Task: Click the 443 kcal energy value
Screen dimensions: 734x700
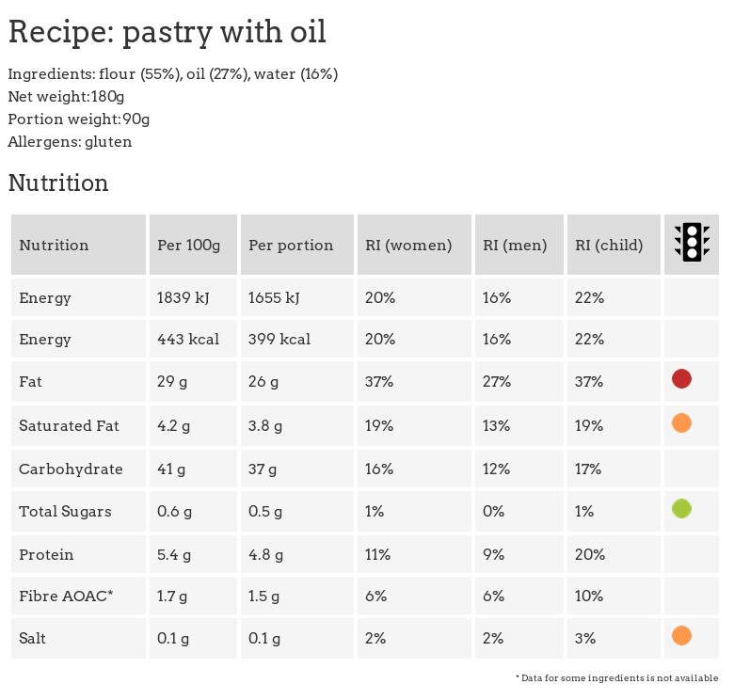Action: pos(188,339)
